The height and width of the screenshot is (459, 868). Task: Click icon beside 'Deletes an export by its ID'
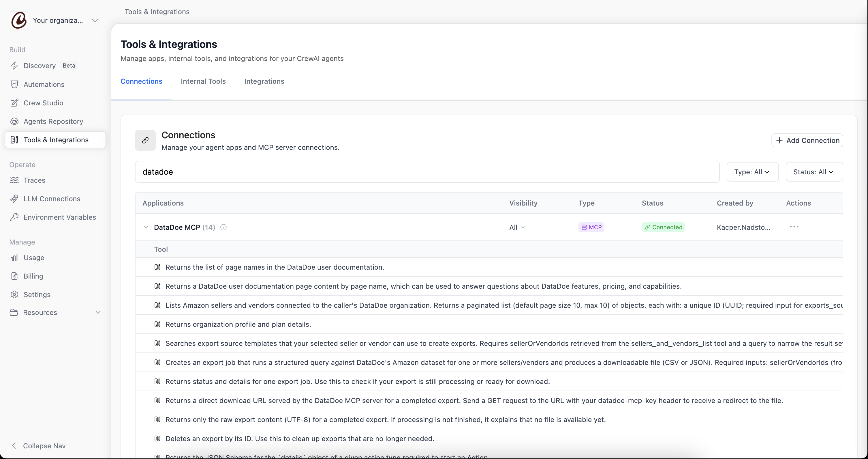tap(157, 439)
